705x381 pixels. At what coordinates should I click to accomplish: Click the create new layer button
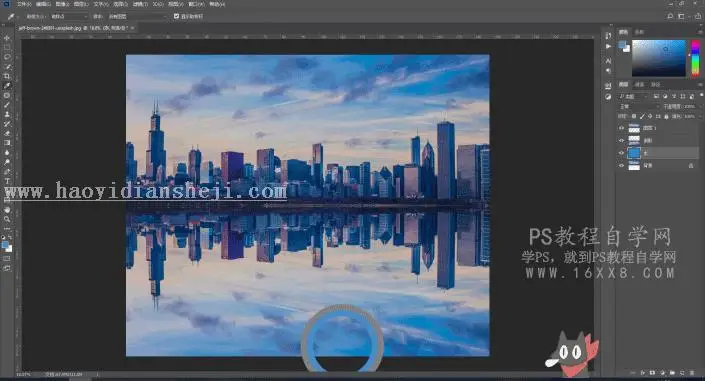[x=682, y=373]
